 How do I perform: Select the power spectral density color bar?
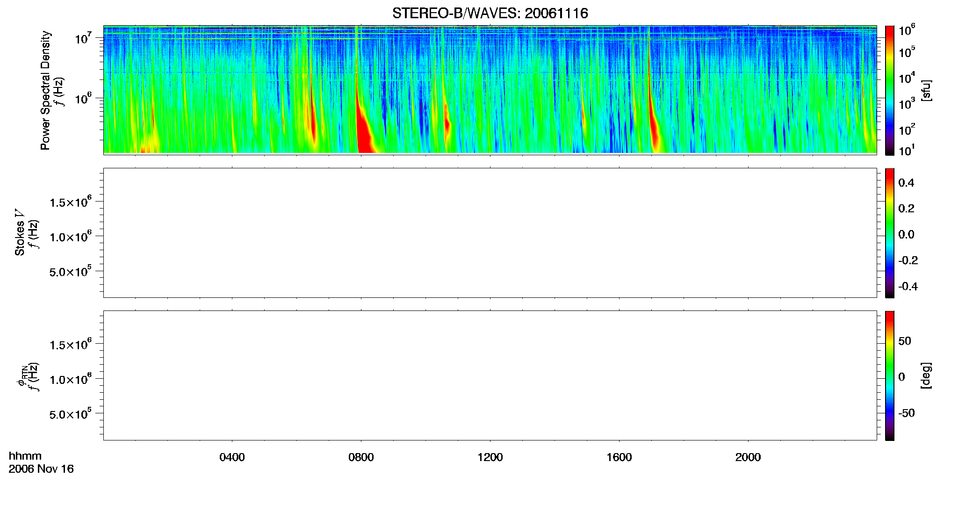coord(889,90)
